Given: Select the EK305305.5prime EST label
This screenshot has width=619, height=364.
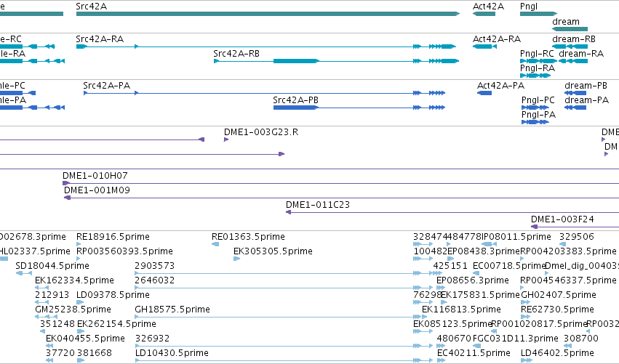Looking at the screenshot, I should (273, 251).
